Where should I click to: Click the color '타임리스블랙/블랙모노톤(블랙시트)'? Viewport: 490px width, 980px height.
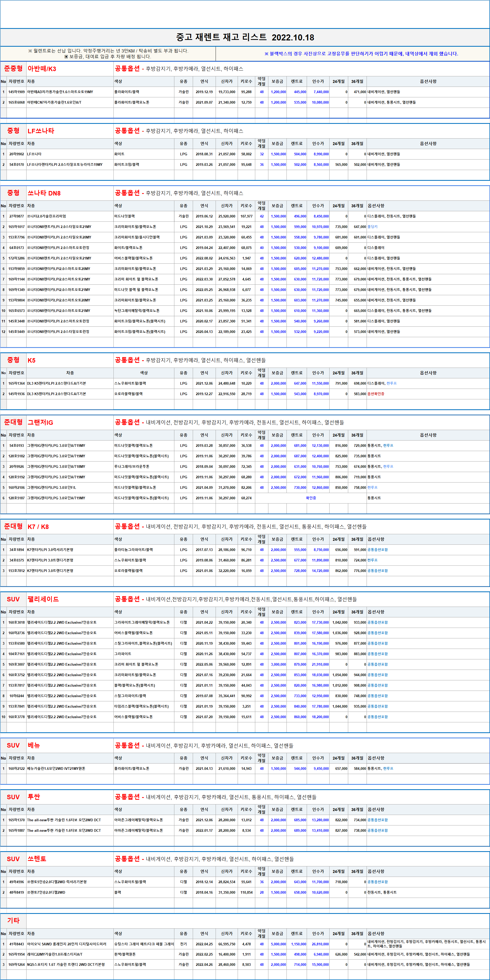click(x=141, y=706)
